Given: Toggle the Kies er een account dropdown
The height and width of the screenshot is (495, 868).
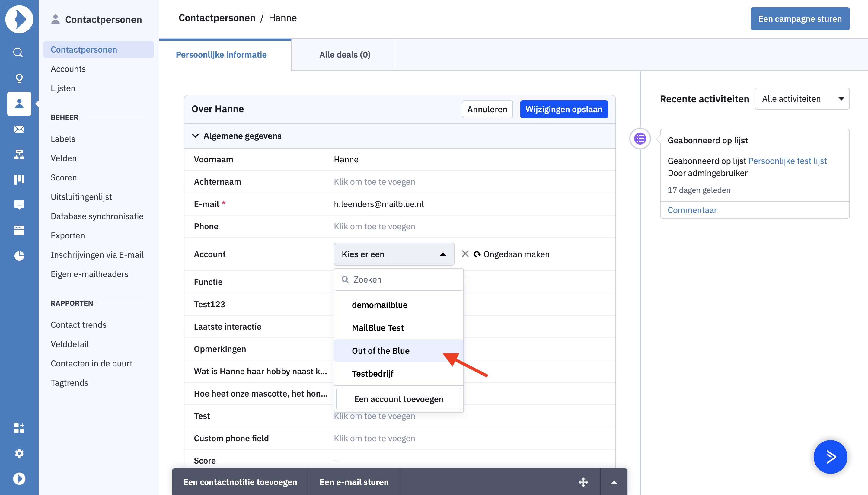Looking at the screenshot, I should [x=394, y=254].
